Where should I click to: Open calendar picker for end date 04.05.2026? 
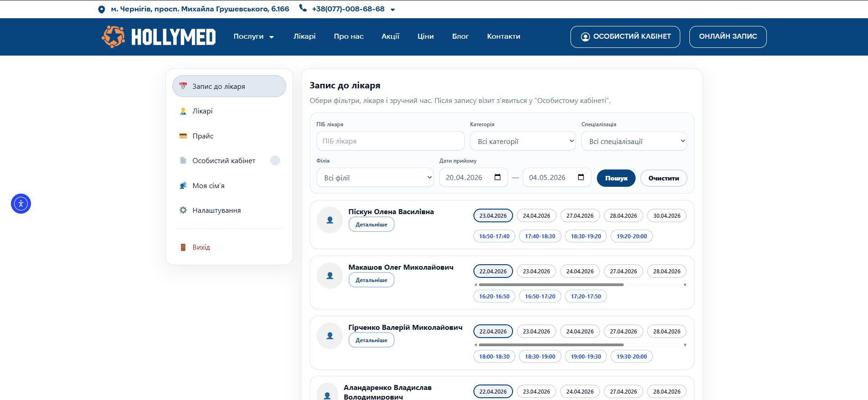pos(581,177)
